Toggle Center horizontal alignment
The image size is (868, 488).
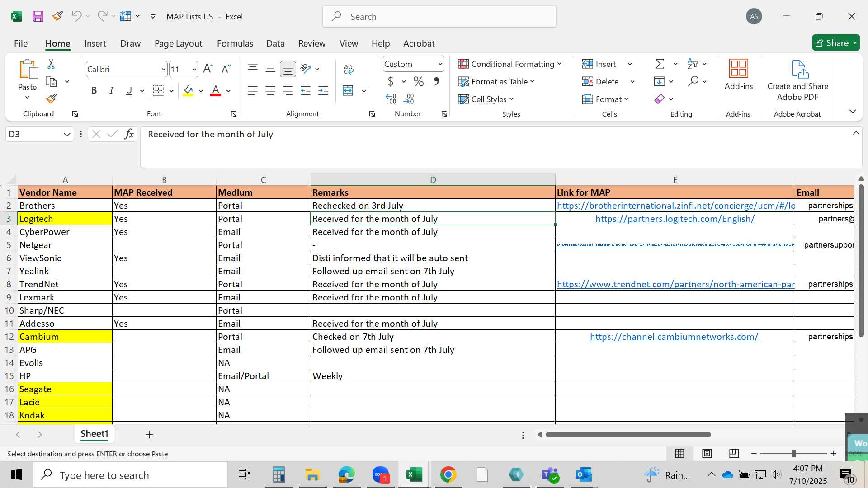point(270,91)
